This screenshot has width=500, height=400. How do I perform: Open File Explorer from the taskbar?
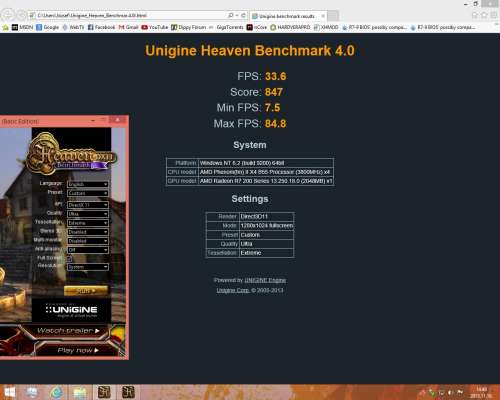80,392
